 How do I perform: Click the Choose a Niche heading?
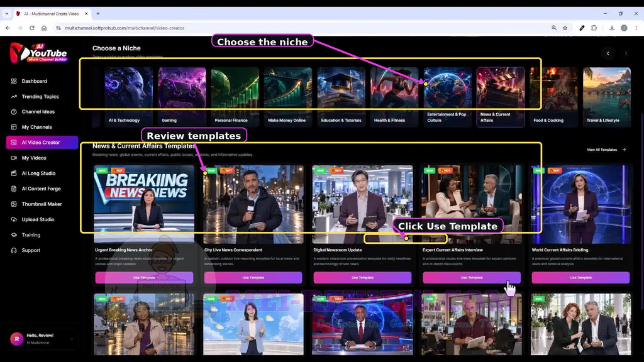[116, 48]
